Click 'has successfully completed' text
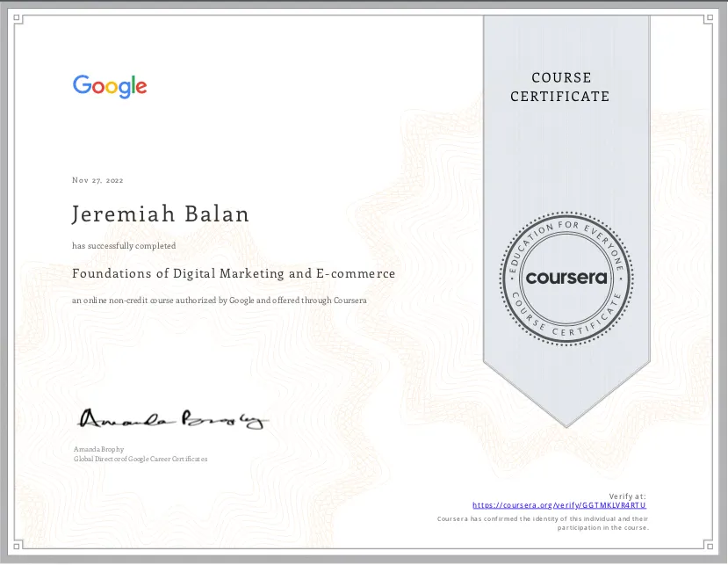 124,246
